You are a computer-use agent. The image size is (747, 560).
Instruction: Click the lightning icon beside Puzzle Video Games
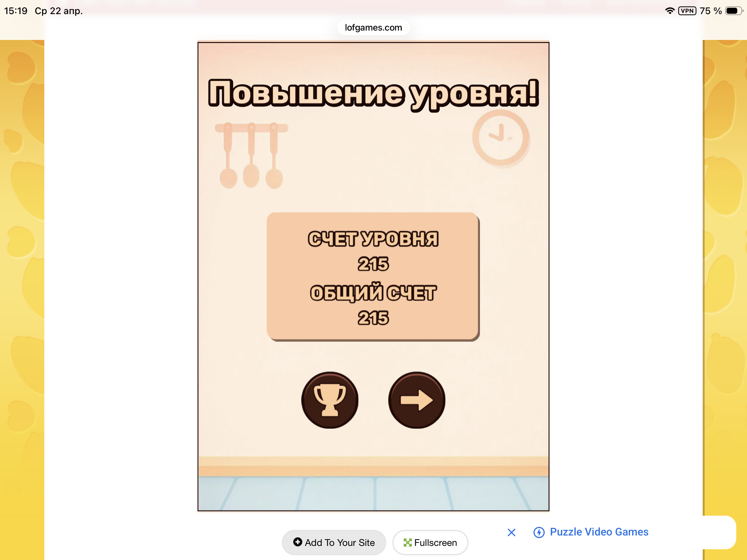pyautogui.click(x=539, y=532)
